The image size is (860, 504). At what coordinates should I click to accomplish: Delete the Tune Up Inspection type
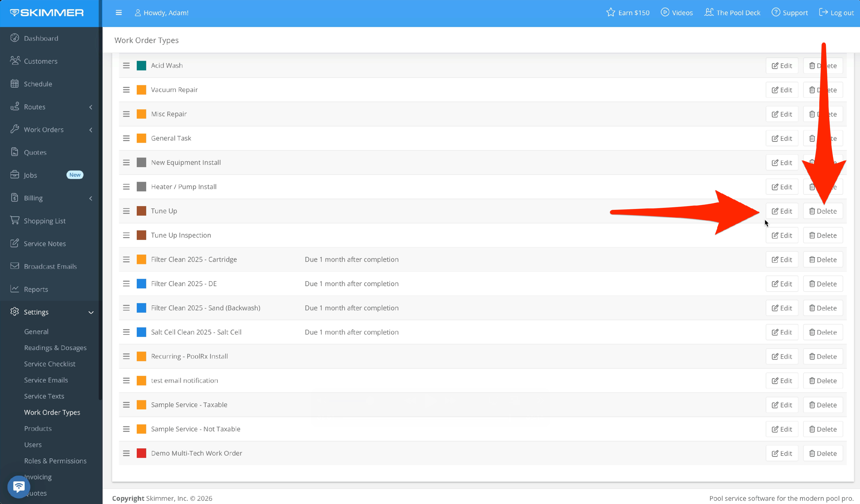[x=823, y=235]
